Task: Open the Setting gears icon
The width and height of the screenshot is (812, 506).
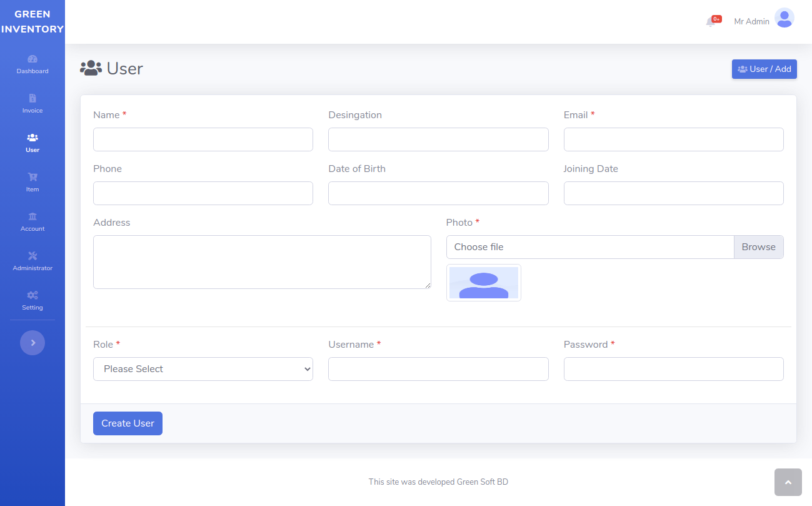Action: (x=33, y=295)
